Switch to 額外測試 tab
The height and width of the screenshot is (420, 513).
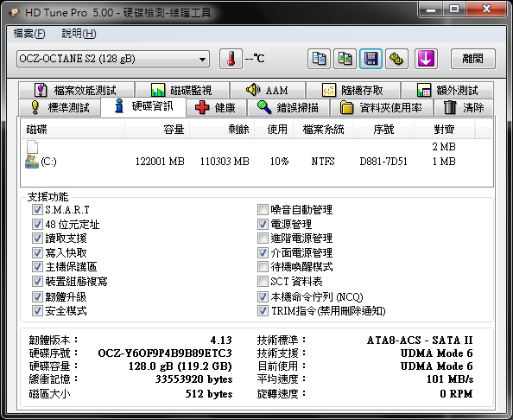(x=447, y=90)
